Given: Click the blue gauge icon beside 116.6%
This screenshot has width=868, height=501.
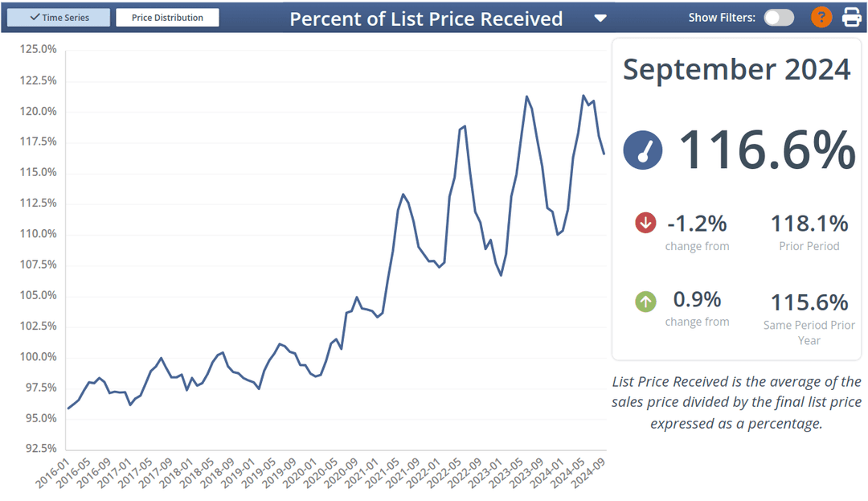Looking at the screenshot, I should click(x=642, y=150).
